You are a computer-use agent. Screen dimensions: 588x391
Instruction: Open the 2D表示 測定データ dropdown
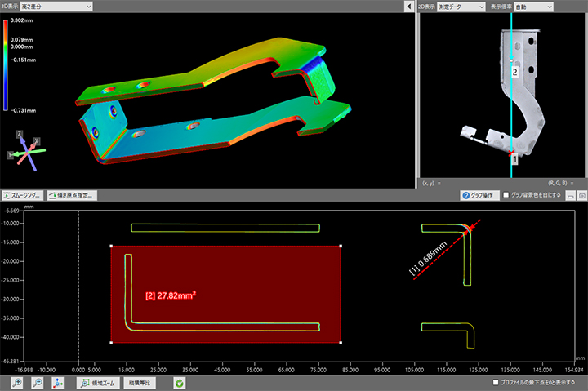(x=461, y=6)
